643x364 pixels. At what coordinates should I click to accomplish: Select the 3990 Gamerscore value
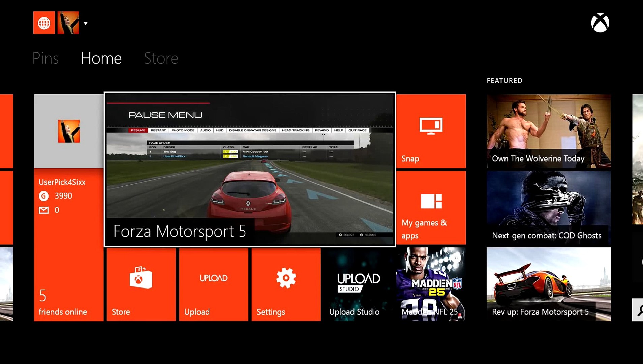(63, 196)
